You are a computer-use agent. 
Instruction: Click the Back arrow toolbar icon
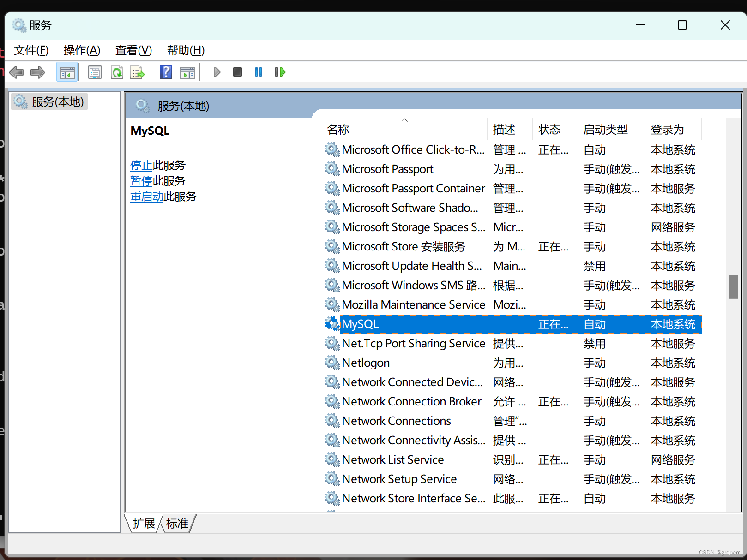point(17,72)
